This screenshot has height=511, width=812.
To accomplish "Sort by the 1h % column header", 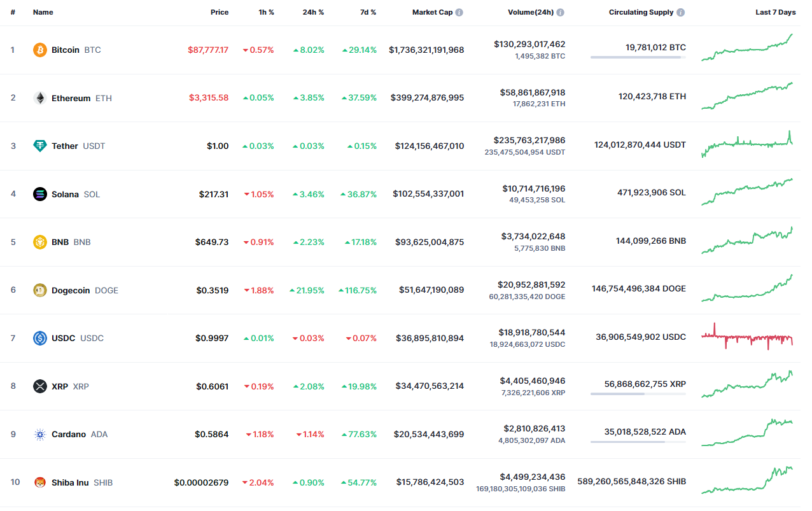I will tap(265, 12).
